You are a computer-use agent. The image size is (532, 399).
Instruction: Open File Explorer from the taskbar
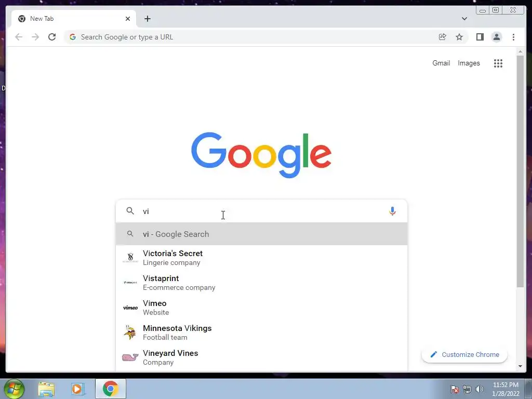[46, 389]
